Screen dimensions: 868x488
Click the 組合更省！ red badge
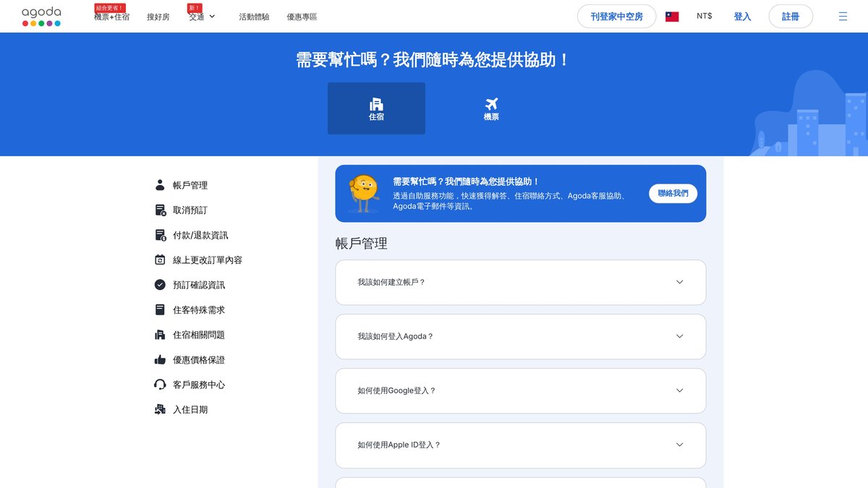(x=109, y=7)
